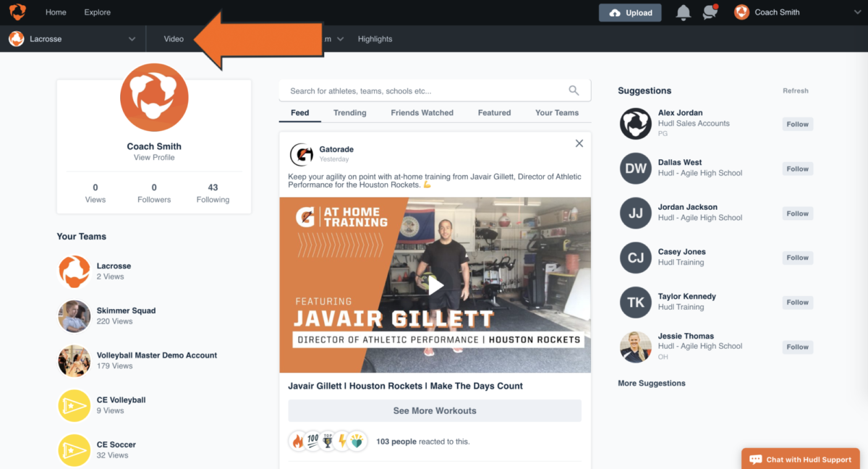
Task: Open the Javair Gillett post title
Action: click(405, 386)
